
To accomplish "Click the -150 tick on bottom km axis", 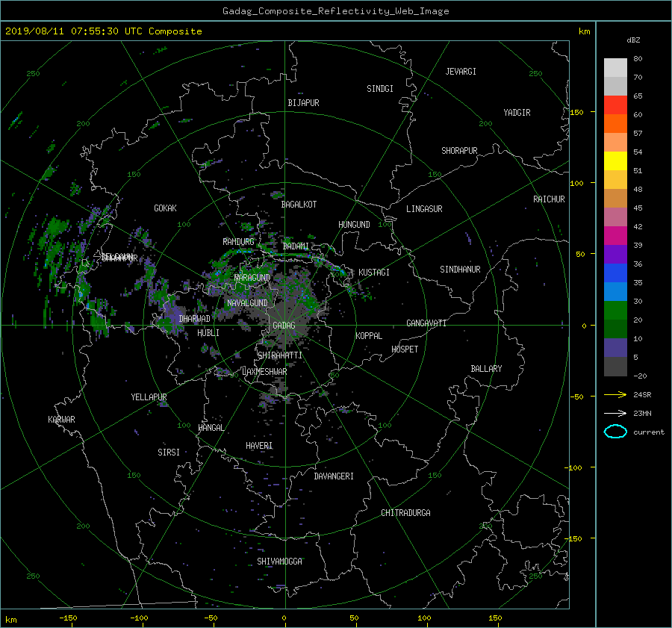I will [x=68, y=618].
